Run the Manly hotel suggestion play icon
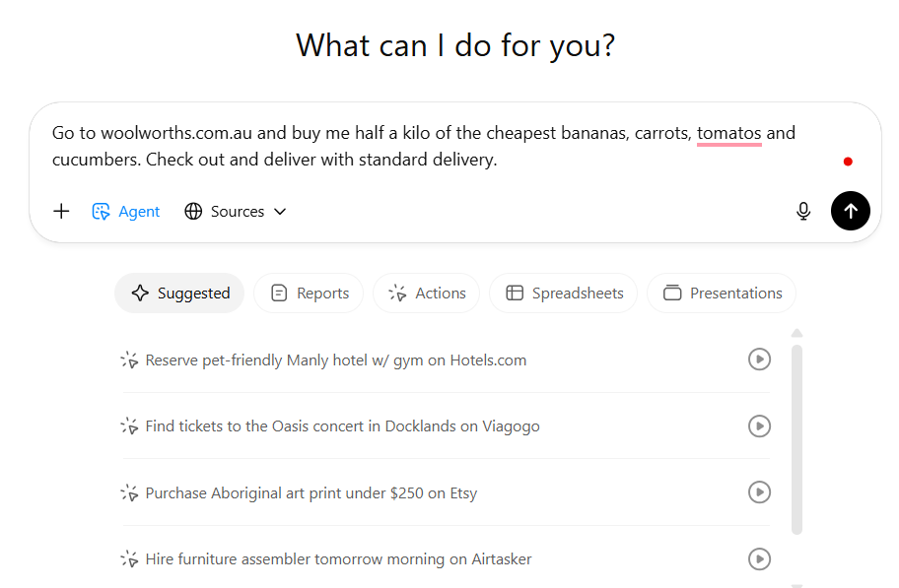 point(759,359)
